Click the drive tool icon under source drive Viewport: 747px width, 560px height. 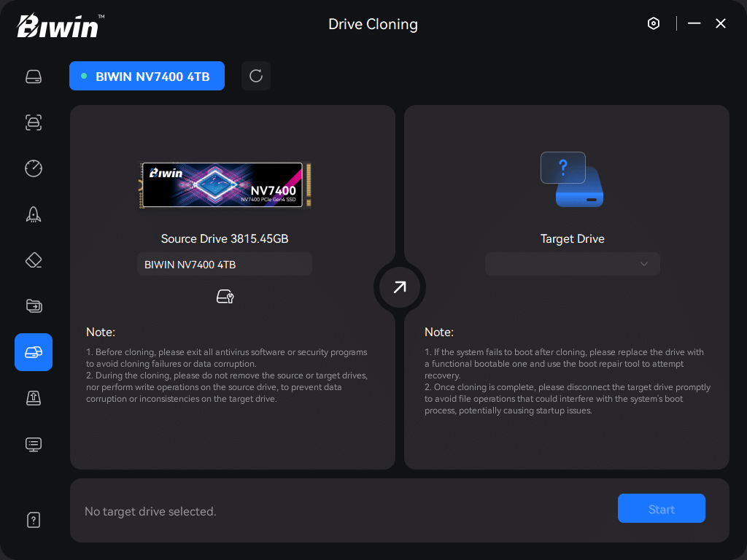225,296
